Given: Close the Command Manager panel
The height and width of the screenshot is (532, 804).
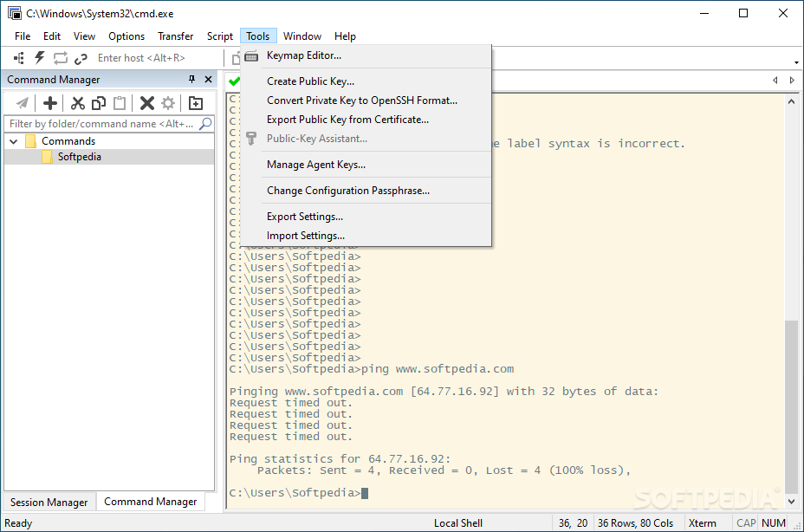Looking at the screenshot, I should click(x=208, y=79).
